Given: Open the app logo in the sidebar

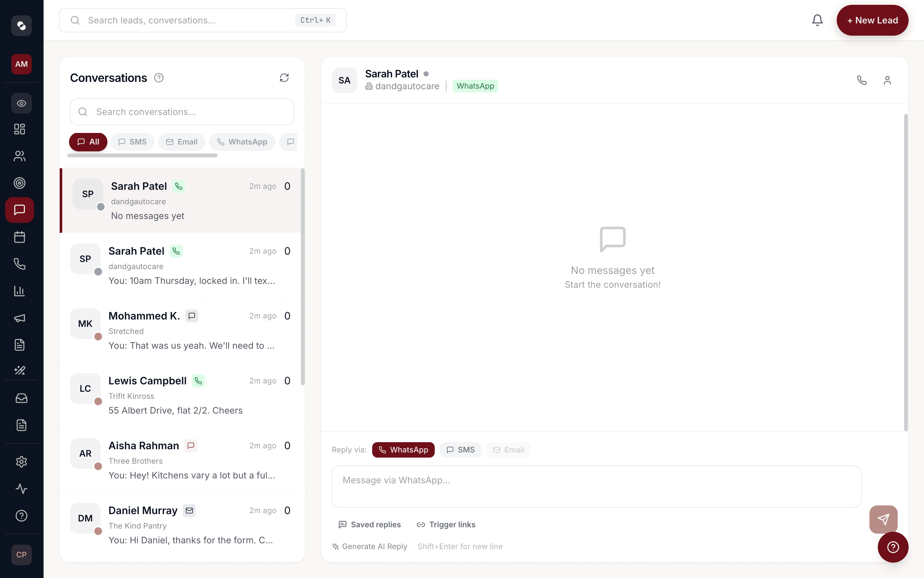Looking at the screenshot, I should 21,26.
